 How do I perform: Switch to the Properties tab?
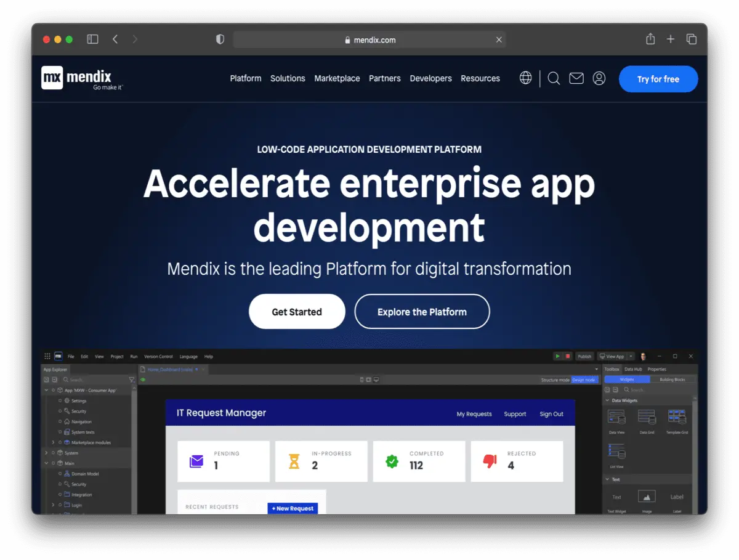(656, 369)
